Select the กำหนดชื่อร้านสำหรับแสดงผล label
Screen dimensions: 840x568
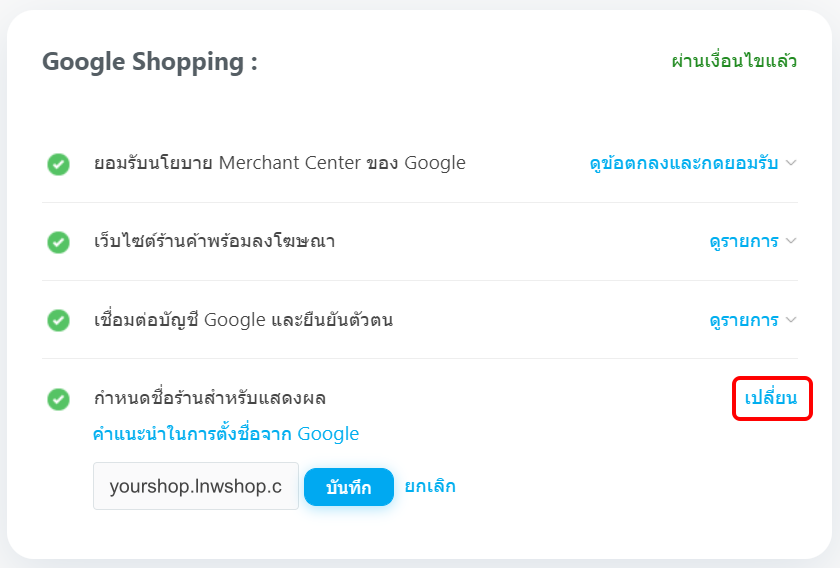coord(210,398)
